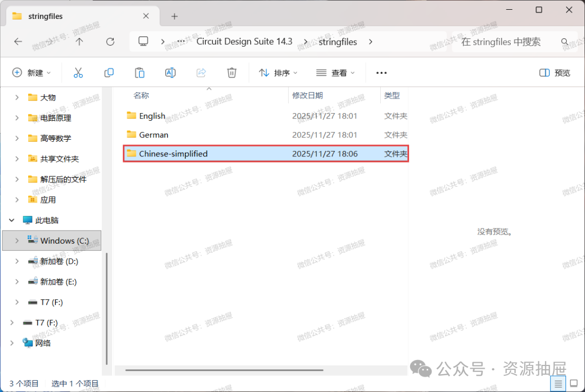Expand the 电路原理 folder tree node
Viewport: 585px width, 392px height.
17,118
